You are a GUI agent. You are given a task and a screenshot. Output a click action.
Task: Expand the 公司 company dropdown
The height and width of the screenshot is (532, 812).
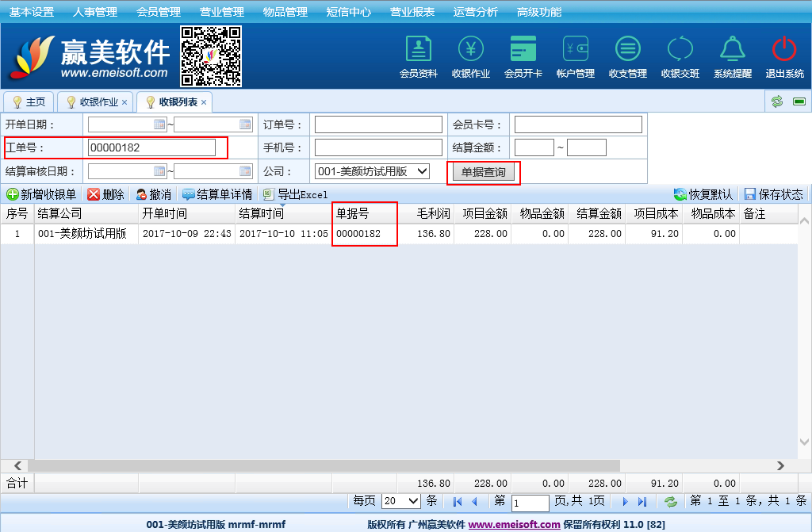[422, 171]
